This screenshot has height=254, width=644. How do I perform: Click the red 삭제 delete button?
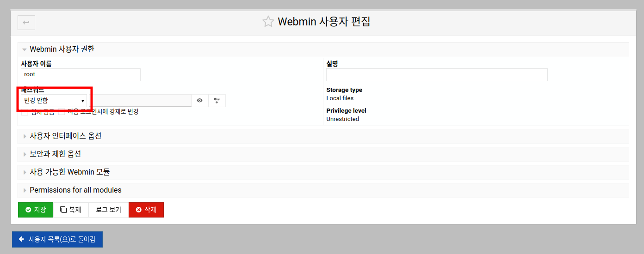[x=146, y=210]
